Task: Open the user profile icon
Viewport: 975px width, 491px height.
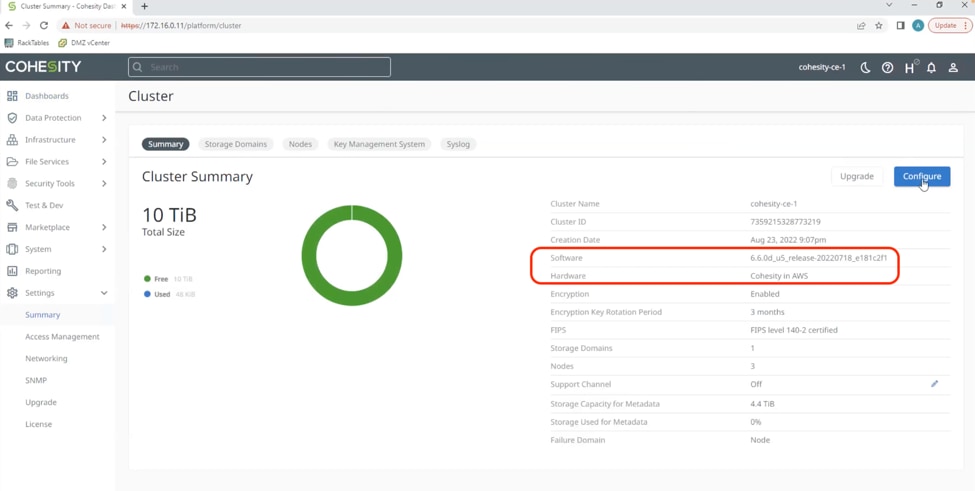Action: (x=953, y=68)
